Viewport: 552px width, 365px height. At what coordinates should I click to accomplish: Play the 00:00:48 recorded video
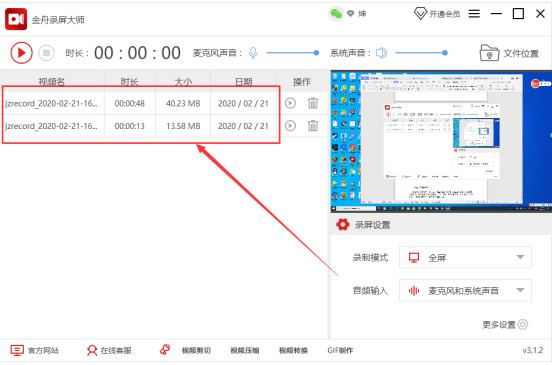(x=290, y=103)
